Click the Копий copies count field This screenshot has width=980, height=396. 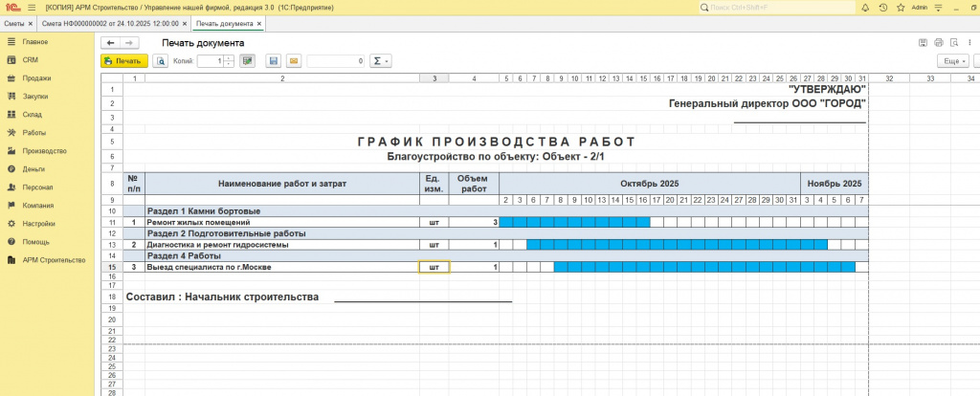tap(210, 61)
